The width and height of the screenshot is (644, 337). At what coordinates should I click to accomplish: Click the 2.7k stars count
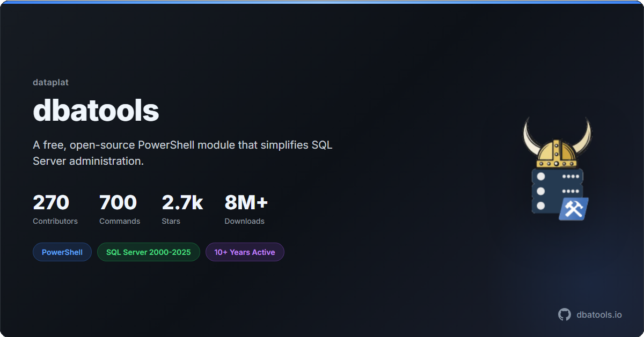click(182, 202)
